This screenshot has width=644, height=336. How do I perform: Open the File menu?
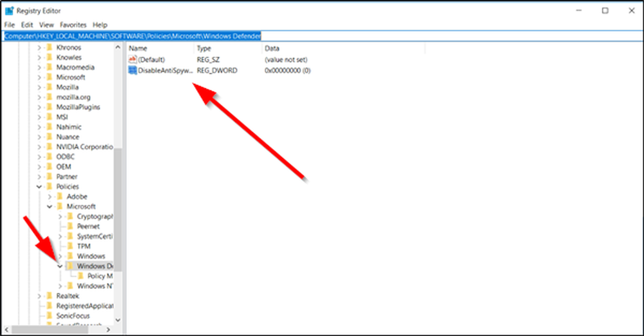(x=10, y=25)
